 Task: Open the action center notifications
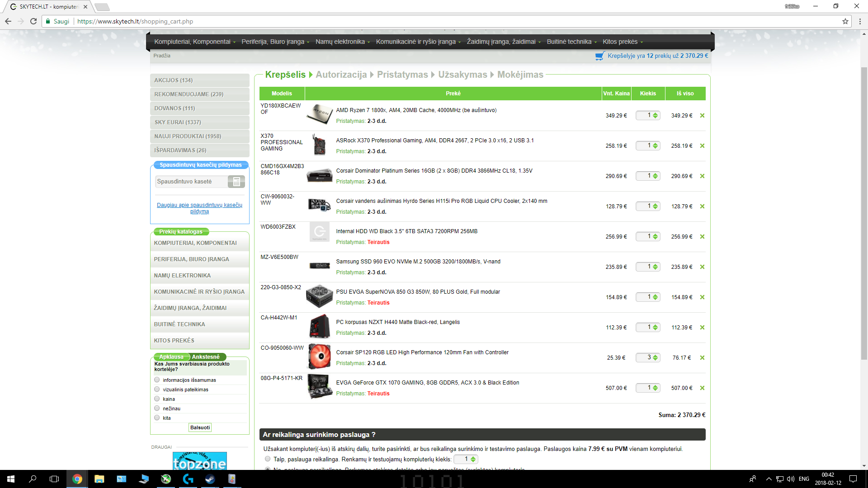pyautogui.click(x=853, y=479)
